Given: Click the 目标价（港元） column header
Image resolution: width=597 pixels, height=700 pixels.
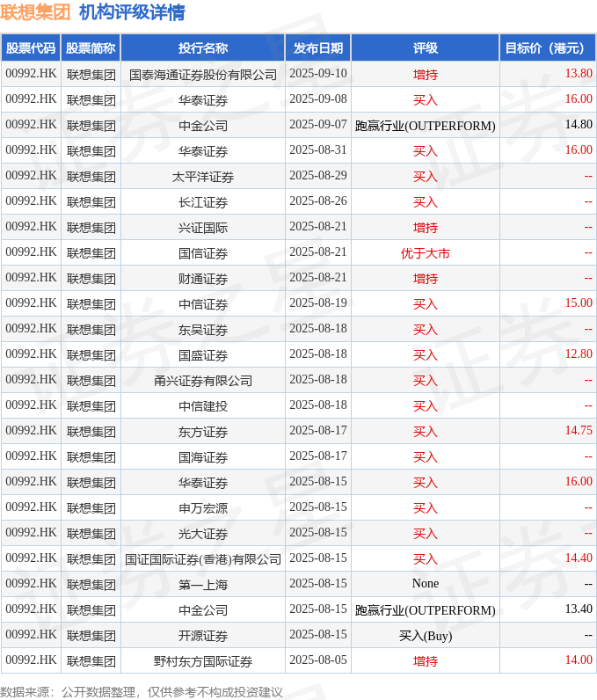Looking at the screenshot, I should tap(548, 47).
